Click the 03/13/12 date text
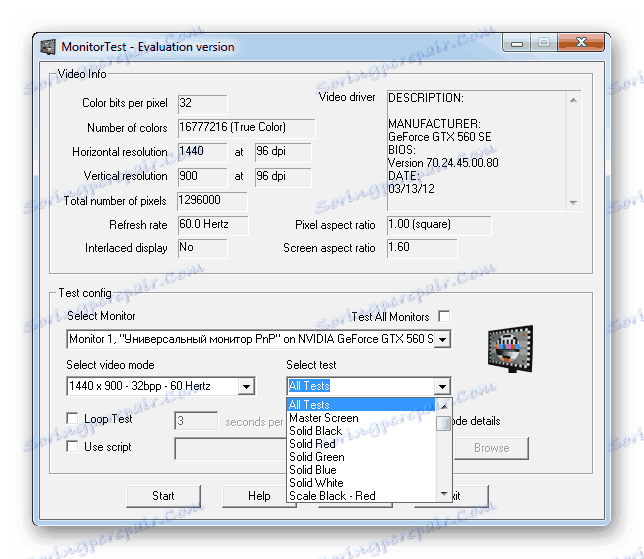Image resolution: width=644 pixels, height=559 pixels. pos(411,189)
